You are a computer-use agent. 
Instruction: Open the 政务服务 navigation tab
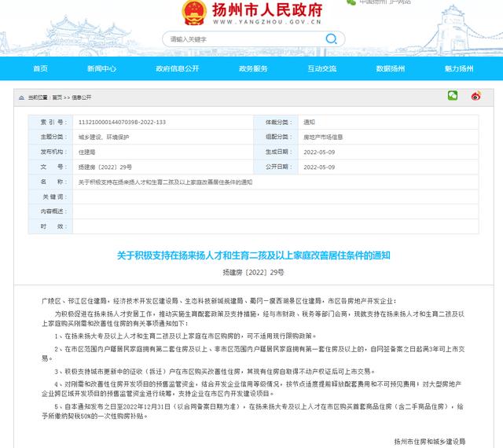pos(253,68)
